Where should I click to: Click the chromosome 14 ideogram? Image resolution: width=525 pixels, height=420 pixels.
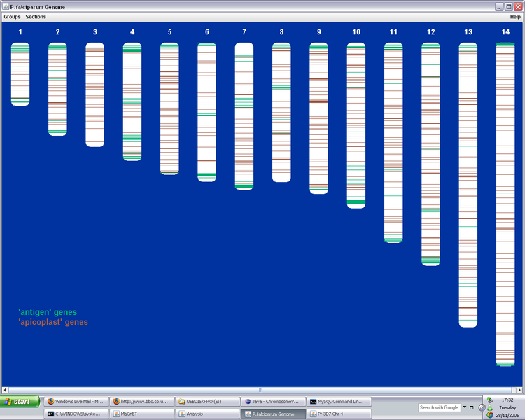505,204
